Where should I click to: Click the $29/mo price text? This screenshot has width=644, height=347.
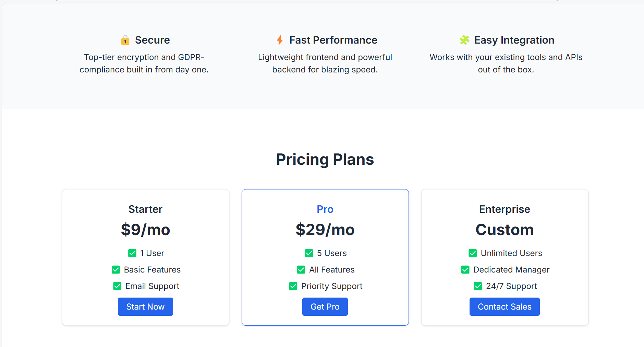click(x=325, y=230)
